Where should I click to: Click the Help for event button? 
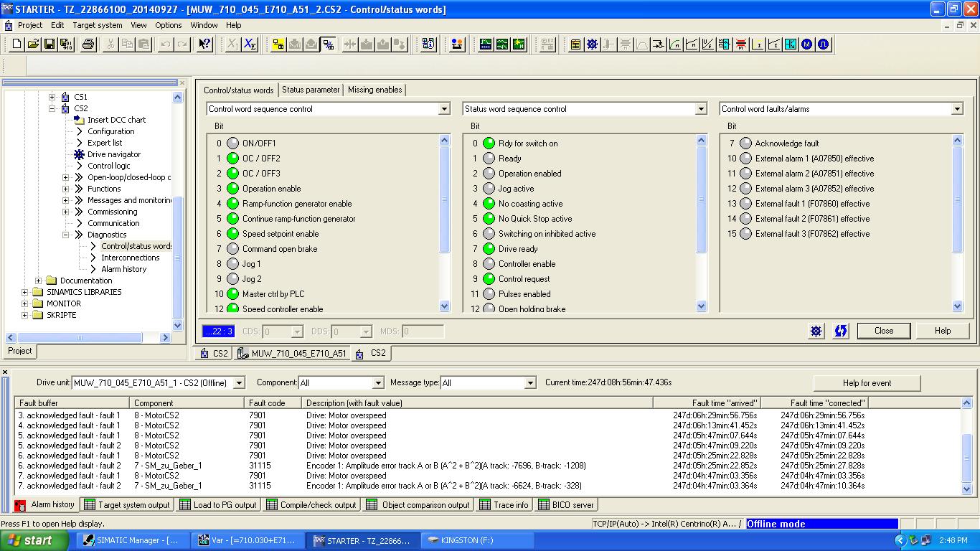867,383
